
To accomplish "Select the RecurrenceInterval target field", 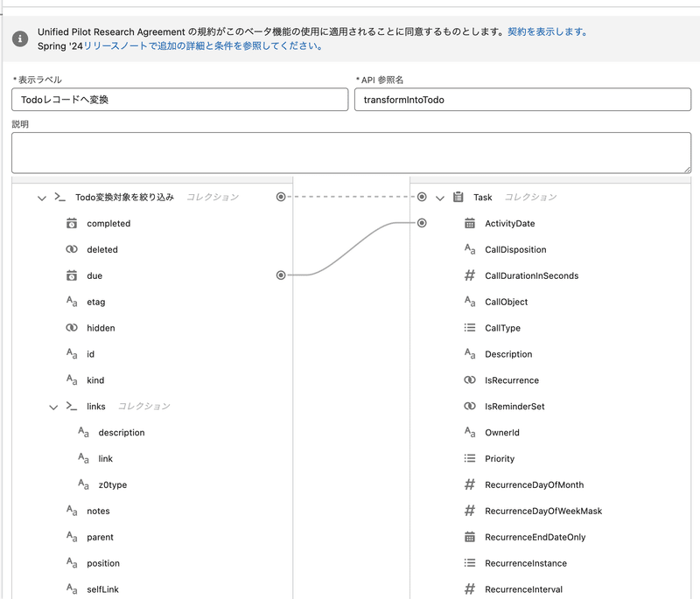I will pyautogui.click(x=523, y=589).
